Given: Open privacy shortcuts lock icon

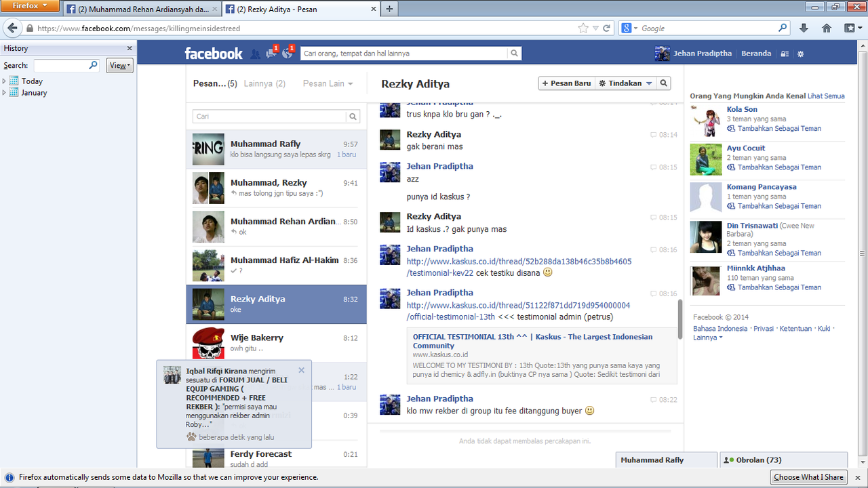Looking at the screenshot, I should (785, 54).
